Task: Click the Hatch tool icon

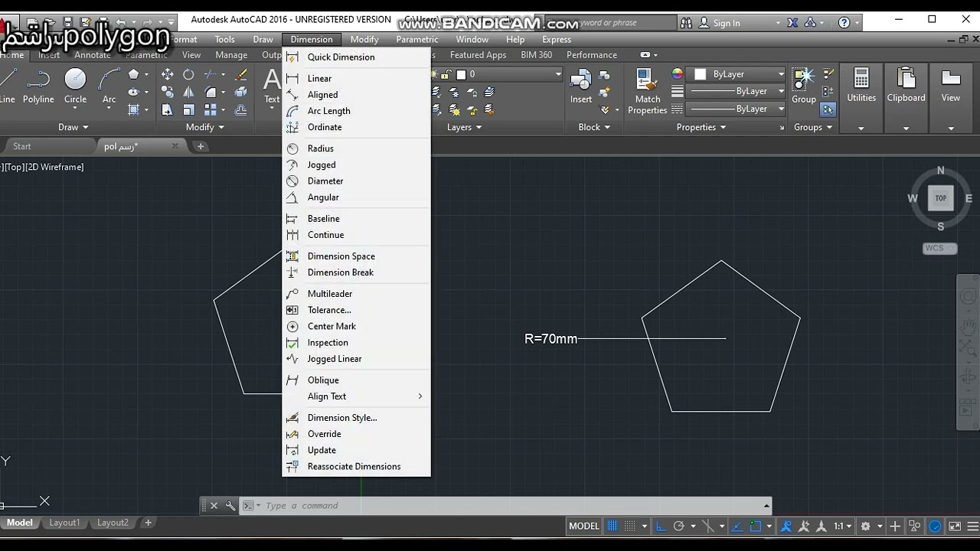Action: point(134,109)
